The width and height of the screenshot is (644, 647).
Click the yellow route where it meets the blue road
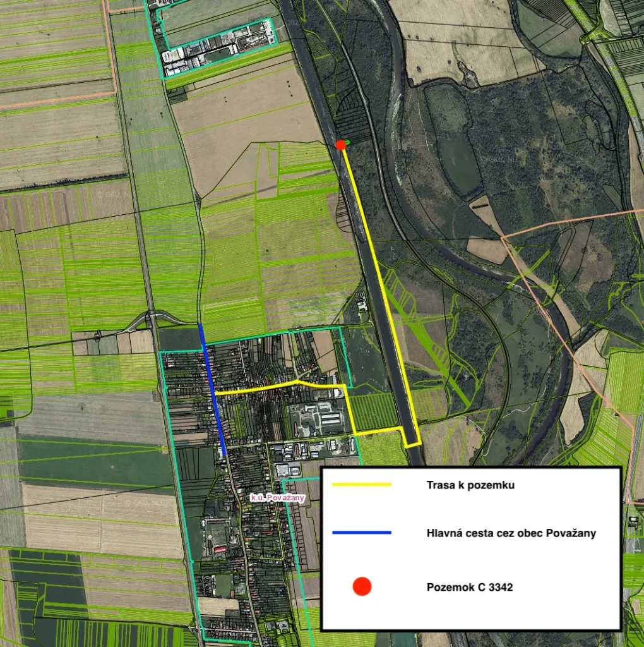[216, 393]
